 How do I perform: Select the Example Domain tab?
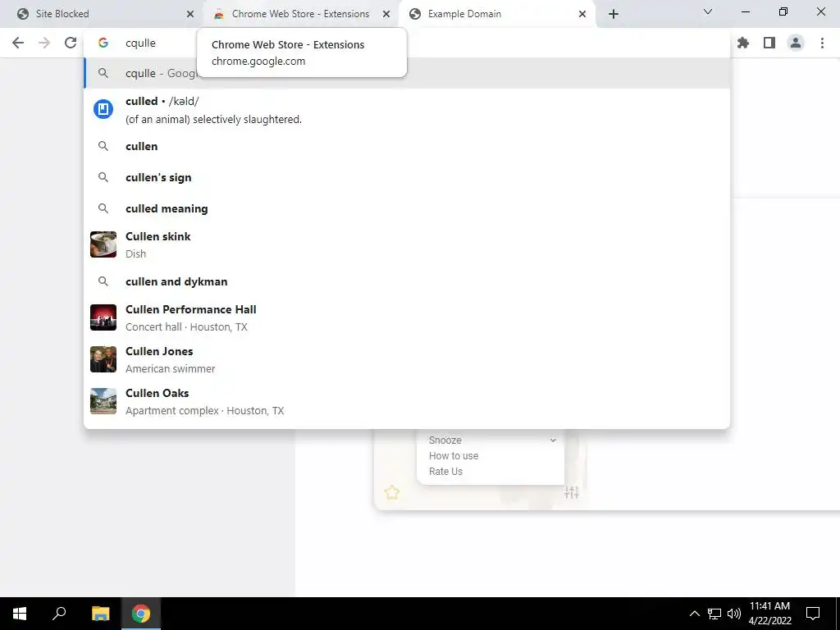click(497, 14)
